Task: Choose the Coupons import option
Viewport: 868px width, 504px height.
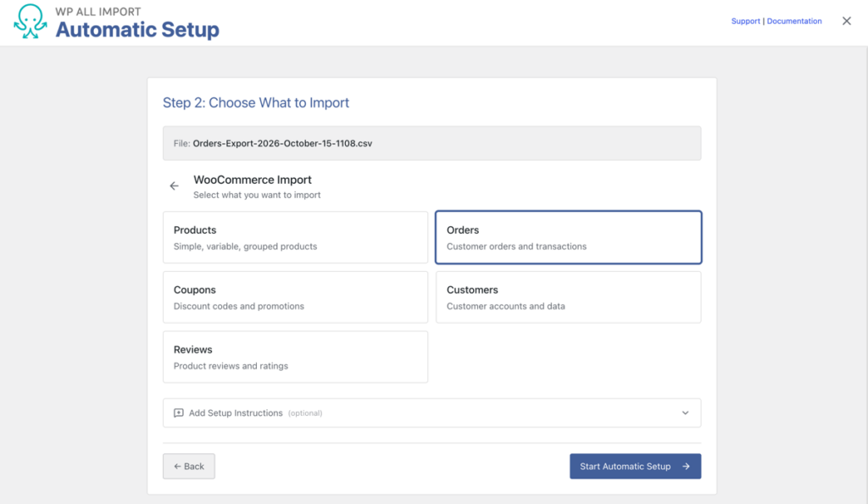Action: [295, 297]
